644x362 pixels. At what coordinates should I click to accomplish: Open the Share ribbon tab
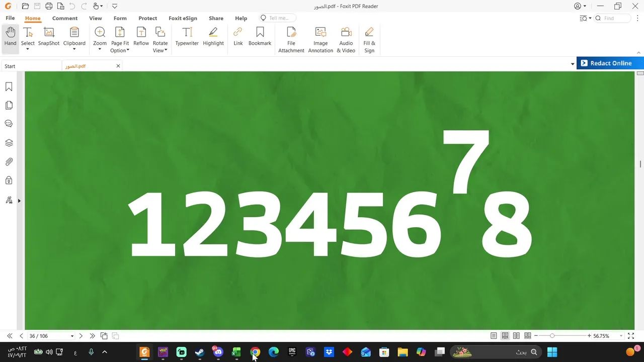click(216, 18)
